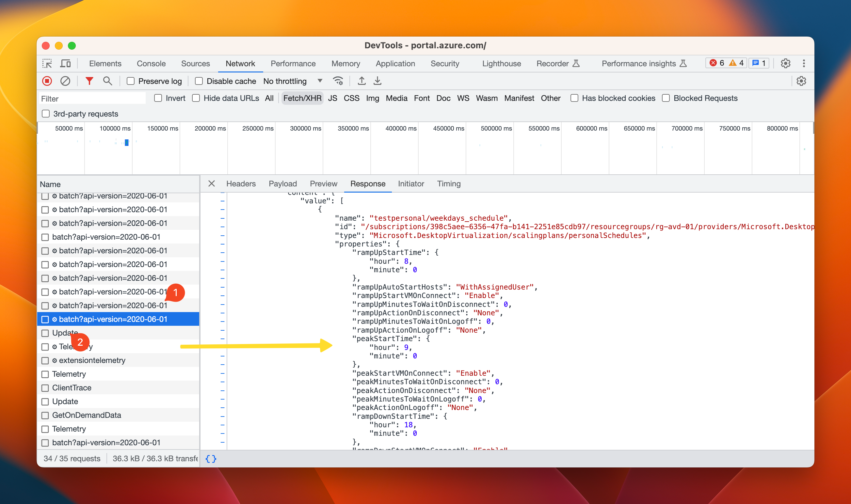
Task: Open network search with magnifier icon
Action: tap(107, 81)
